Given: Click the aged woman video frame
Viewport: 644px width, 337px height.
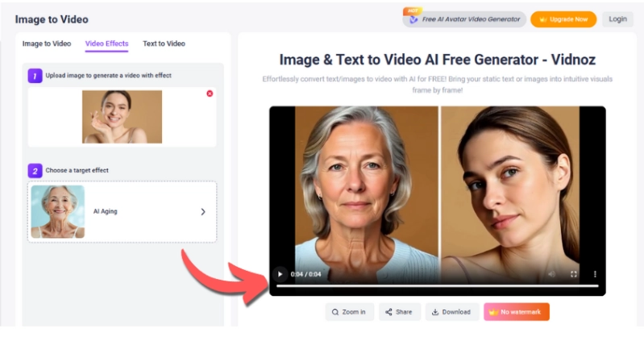Looking at the screenshot, I should pyautogui.click(x=367, y=193).
